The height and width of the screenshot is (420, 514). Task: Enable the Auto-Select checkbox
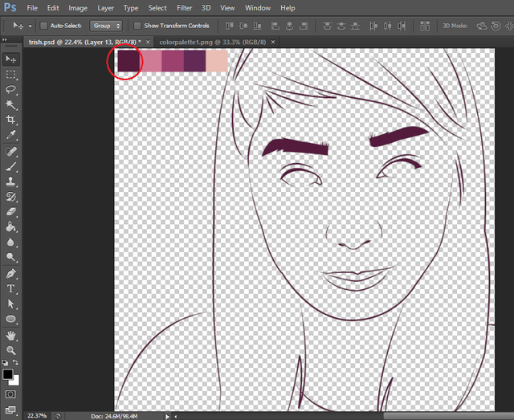43,26
